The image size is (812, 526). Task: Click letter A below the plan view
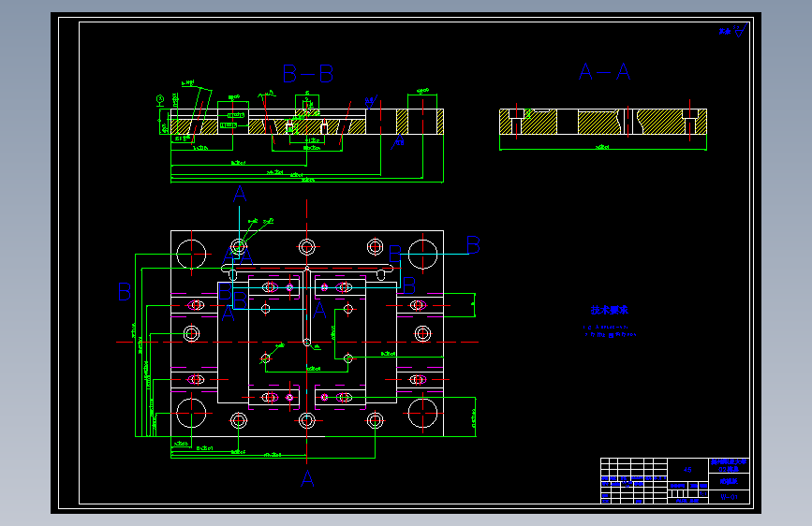point(307,478)
